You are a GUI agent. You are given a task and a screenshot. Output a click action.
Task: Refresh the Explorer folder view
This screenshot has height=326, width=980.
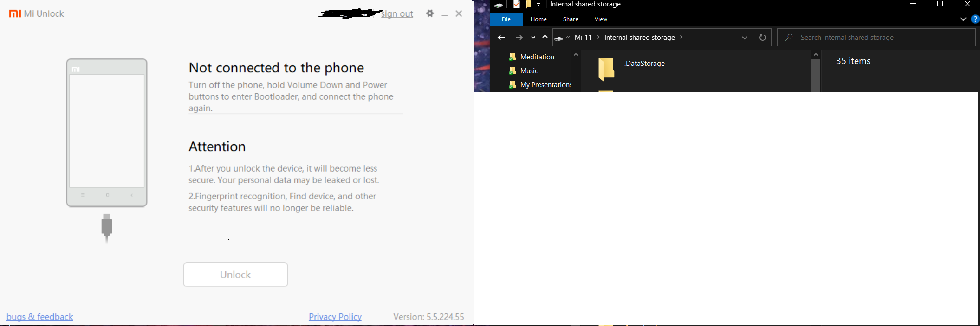click(x=762, y=38)
